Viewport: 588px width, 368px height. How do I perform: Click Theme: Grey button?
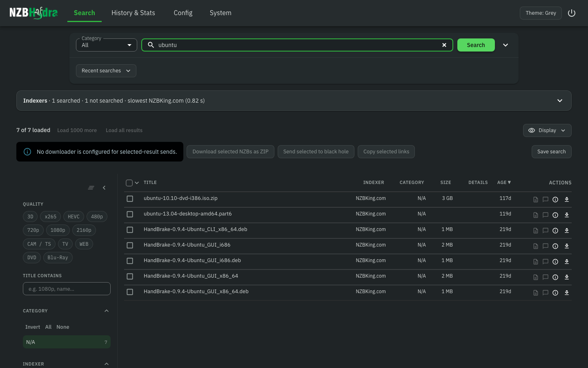pyautogui.click(x=541, y=13)
